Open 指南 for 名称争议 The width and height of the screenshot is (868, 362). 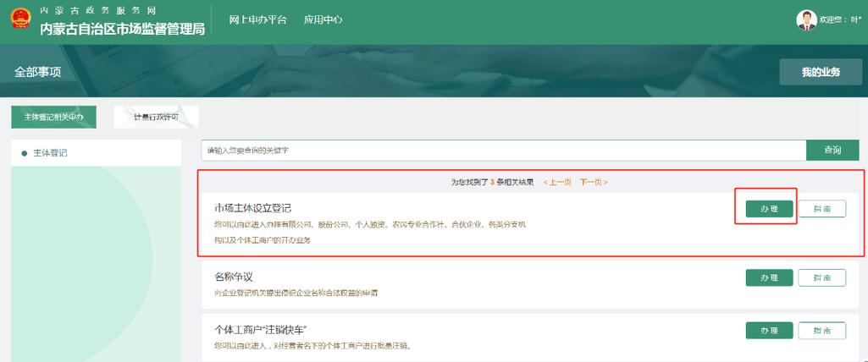822,278
